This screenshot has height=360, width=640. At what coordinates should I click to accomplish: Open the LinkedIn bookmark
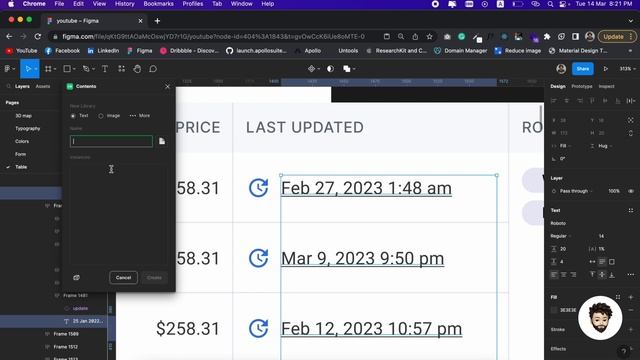(x=103, y=51)
